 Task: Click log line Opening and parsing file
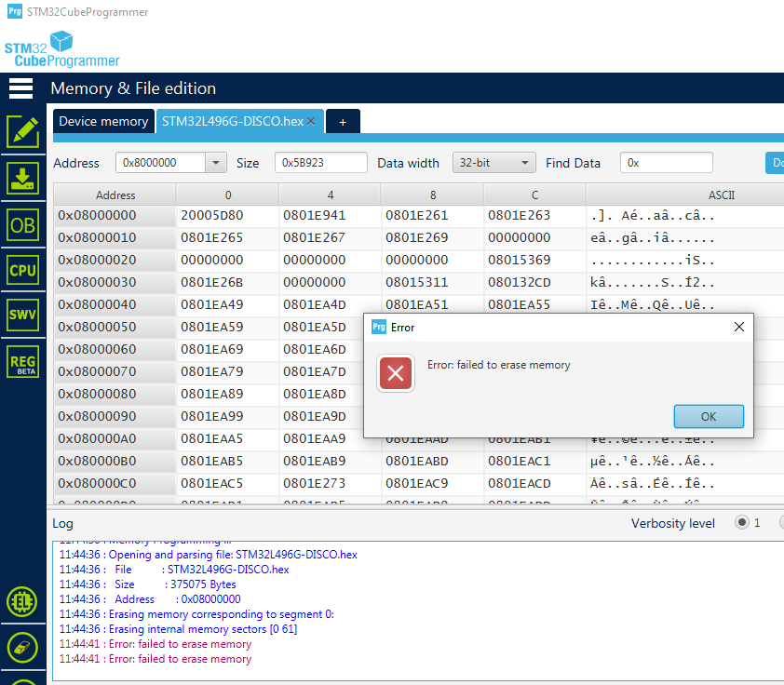click(x=208, y=555)
